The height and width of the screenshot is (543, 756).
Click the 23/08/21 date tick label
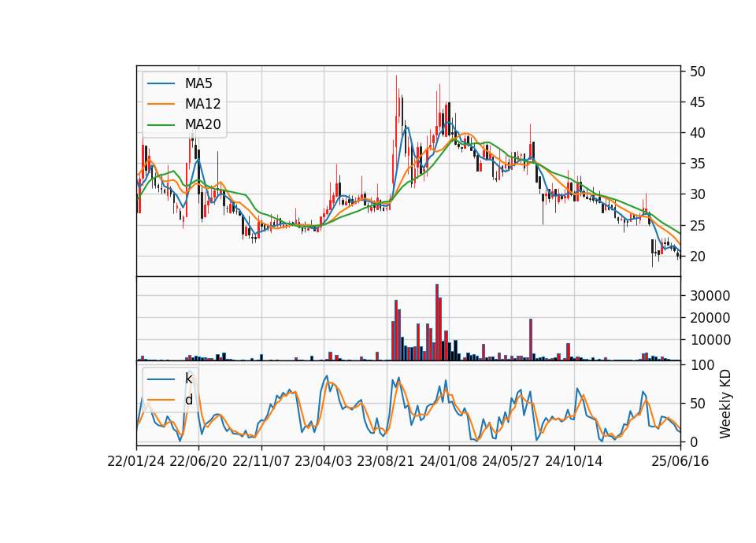coord(386,461)
